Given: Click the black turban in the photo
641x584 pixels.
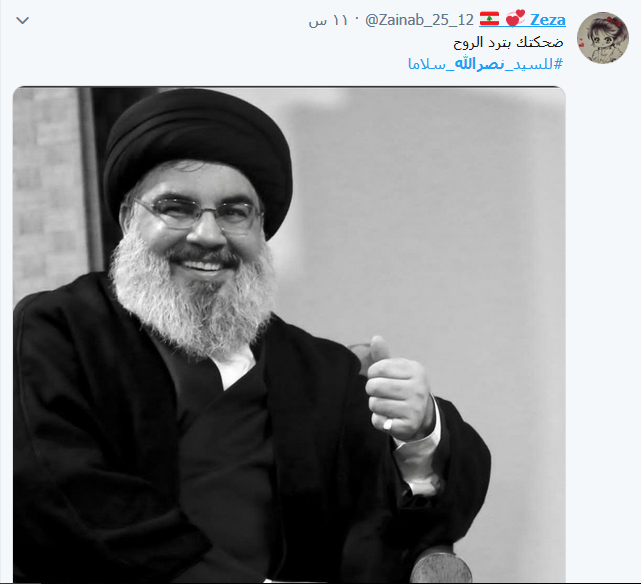Looking at the screenshot, I should (x=197, y=148).
